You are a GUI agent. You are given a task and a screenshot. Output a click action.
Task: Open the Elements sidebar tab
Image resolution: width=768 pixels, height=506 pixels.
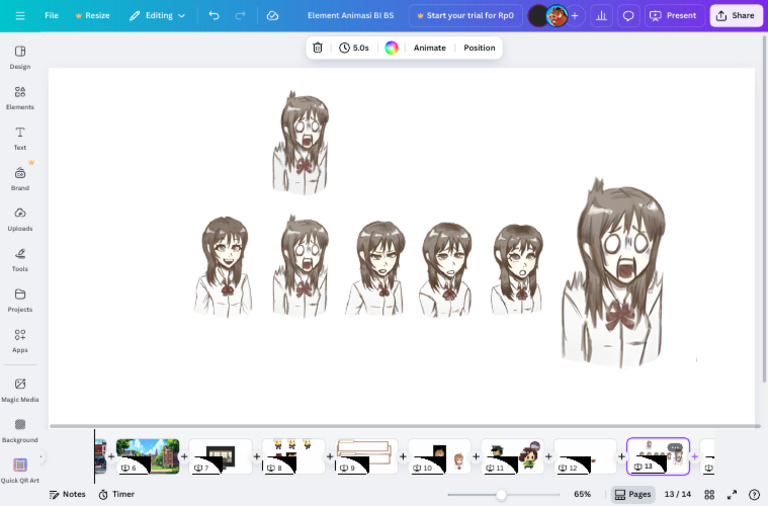(x=20, y=98)
